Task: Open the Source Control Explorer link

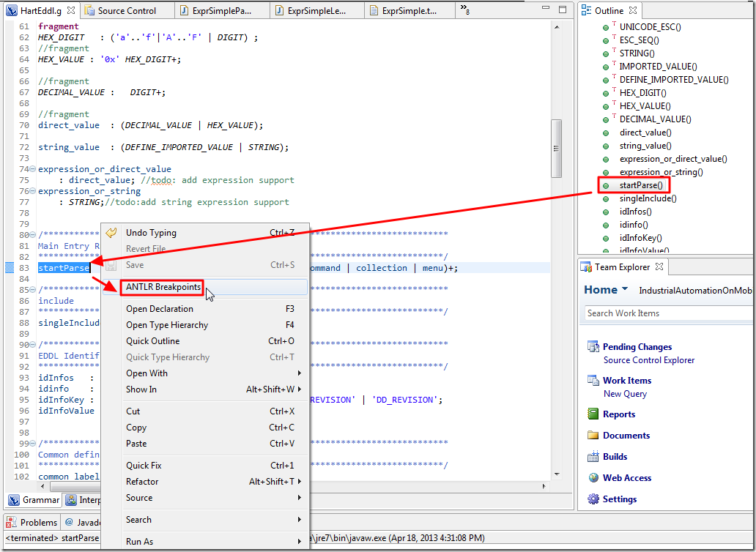Action: click(648, 360)
